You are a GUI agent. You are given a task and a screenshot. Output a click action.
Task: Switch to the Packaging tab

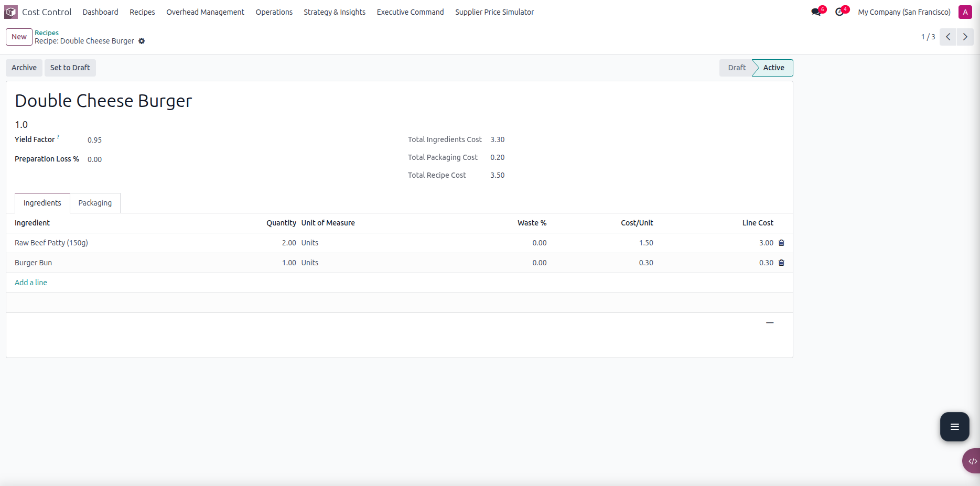click(95, 203)
